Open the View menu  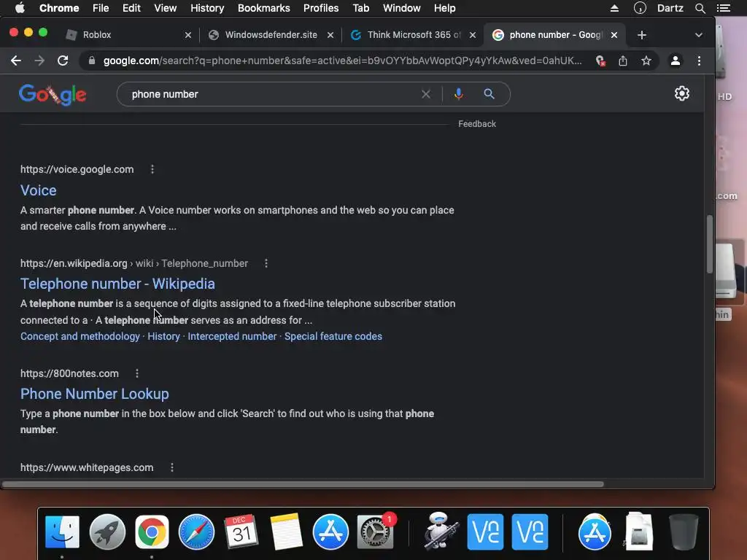tap(166, 8)
